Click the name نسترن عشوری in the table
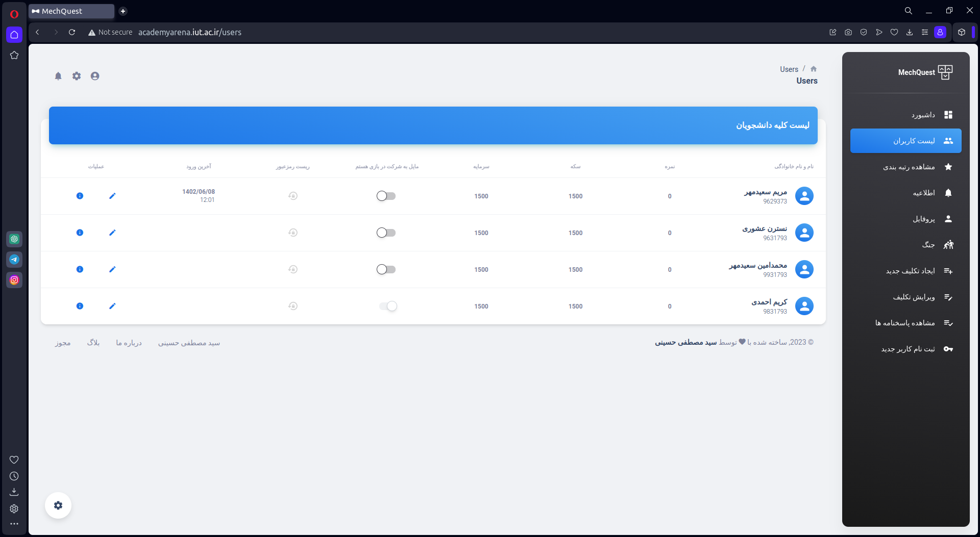This screenshot has width=980, height=537. click(x=765, y=228)
